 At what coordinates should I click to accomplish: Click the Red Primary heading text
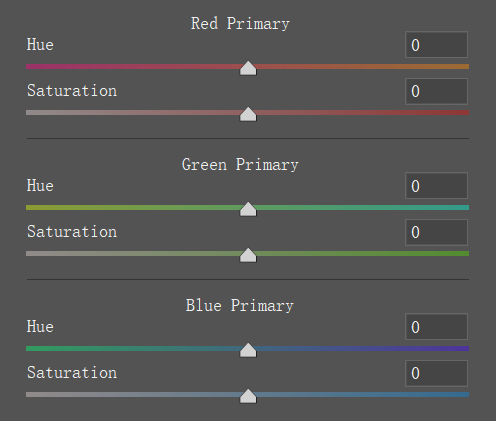240,24
